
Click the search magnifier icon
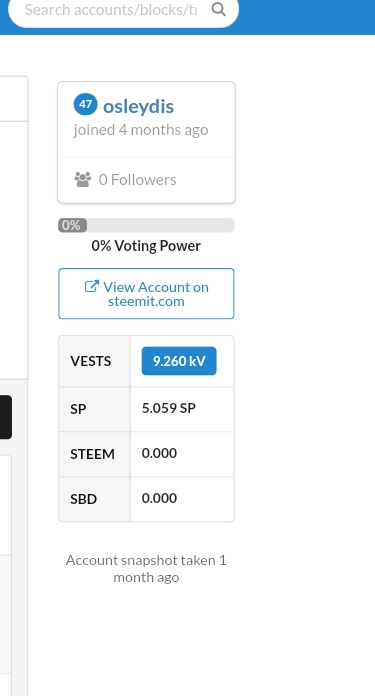(x=218, y=9)
